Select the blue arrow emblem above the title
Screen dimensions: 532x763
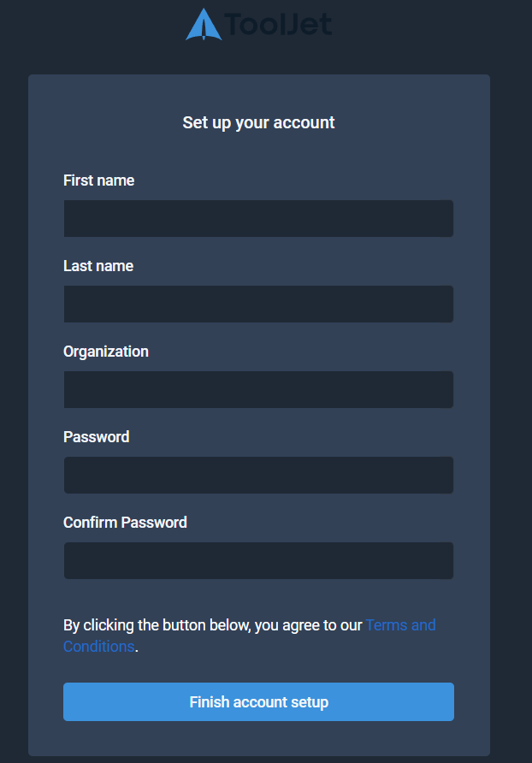pos(203,24)
